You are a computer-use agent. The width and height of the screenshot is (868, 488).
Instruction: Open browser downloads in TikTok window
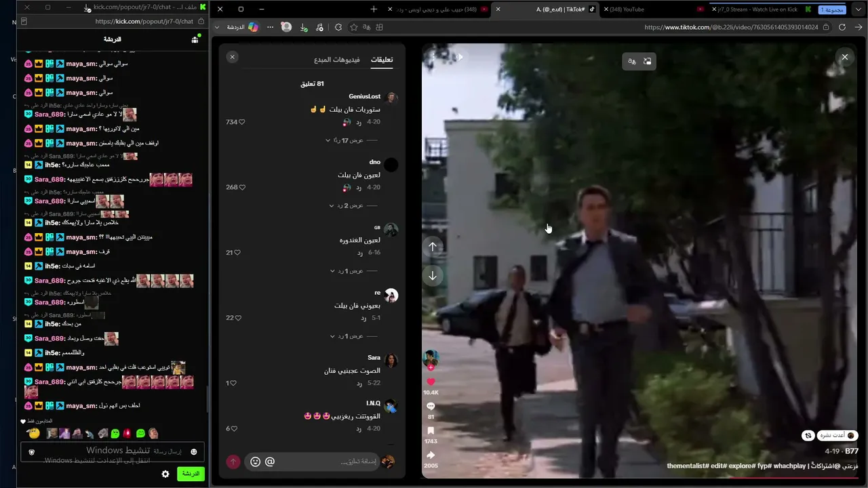[x=303, y=27]
